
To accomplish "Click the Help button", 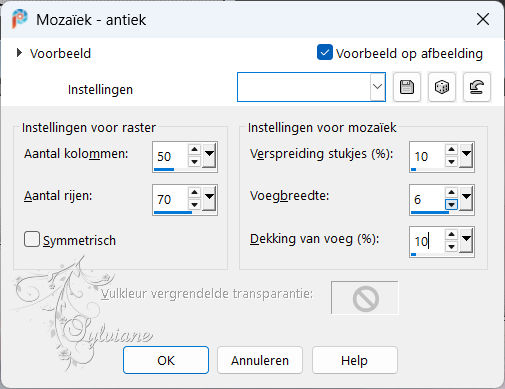I will tap(354, 360).
